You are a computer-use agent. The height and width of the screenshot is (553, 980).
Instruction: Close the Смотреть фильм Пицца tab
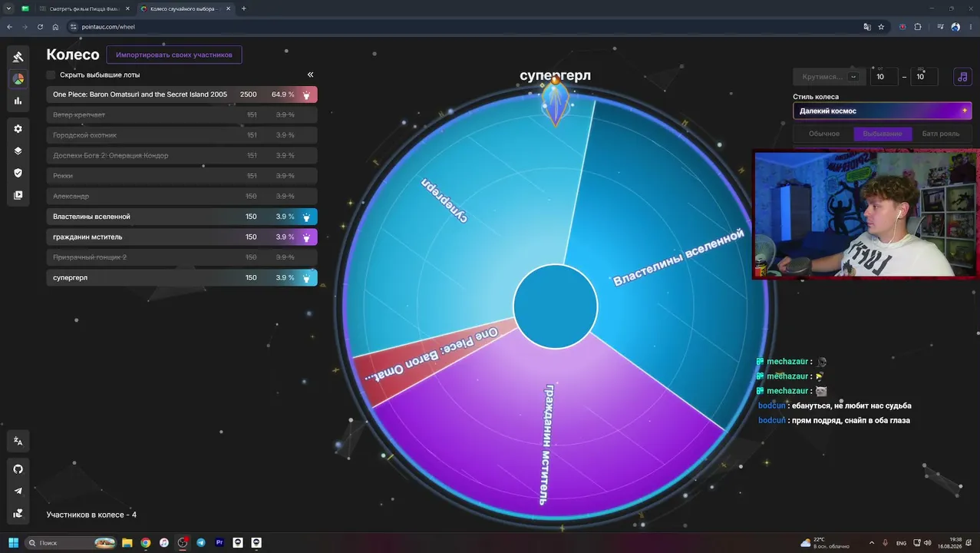coord(128,8)
